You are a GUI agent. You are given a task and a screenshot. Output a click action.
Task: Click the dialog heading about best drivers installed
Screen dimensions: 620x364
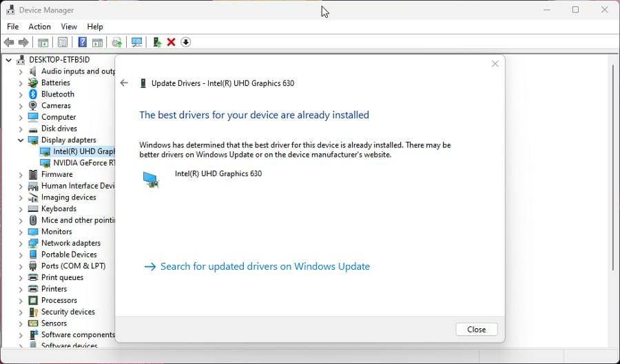tap(254, 115)
